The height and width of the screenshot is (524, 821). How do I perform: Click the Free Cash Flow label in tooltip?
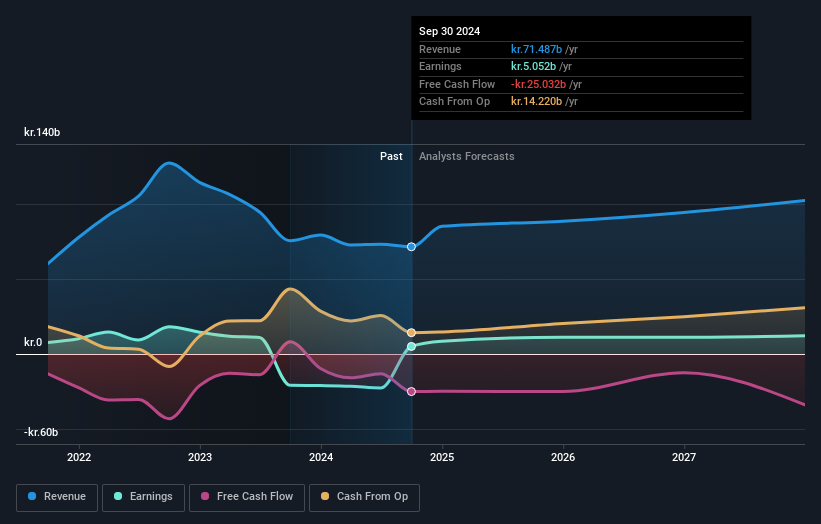457,84
